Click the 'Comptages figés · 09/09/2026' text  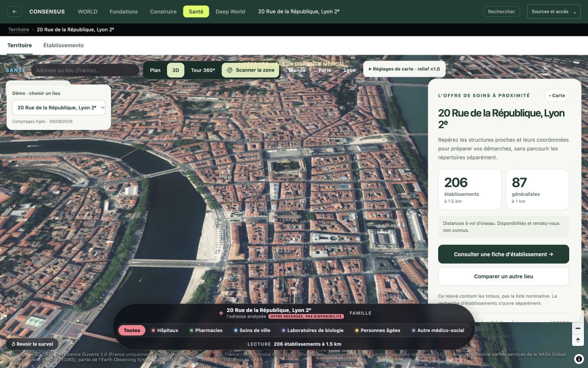click(42, 121)
